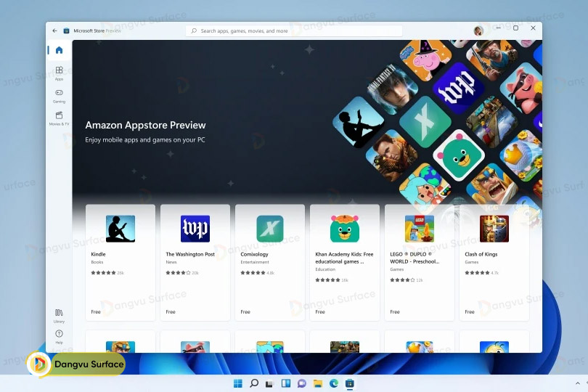Select the Comixology X tile in banner collage
The image size is (588, 392).
click(425, 122)
